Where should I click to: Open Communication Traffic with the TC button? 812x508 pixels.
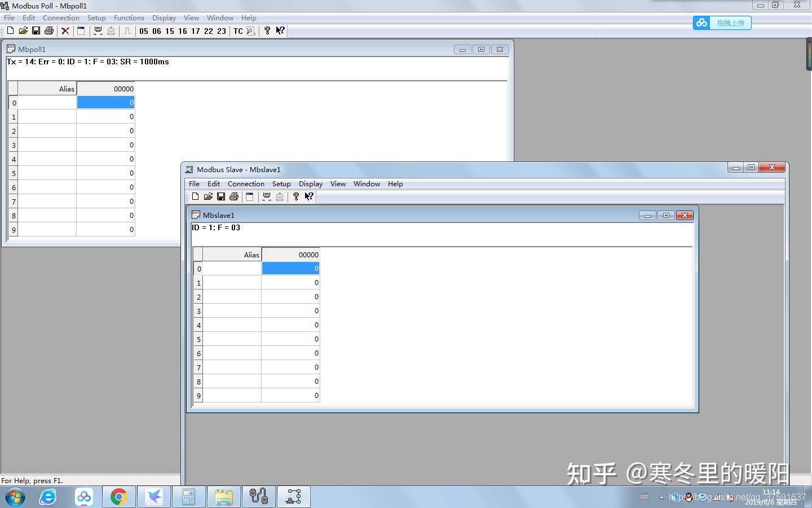click(x=237, y=31)
